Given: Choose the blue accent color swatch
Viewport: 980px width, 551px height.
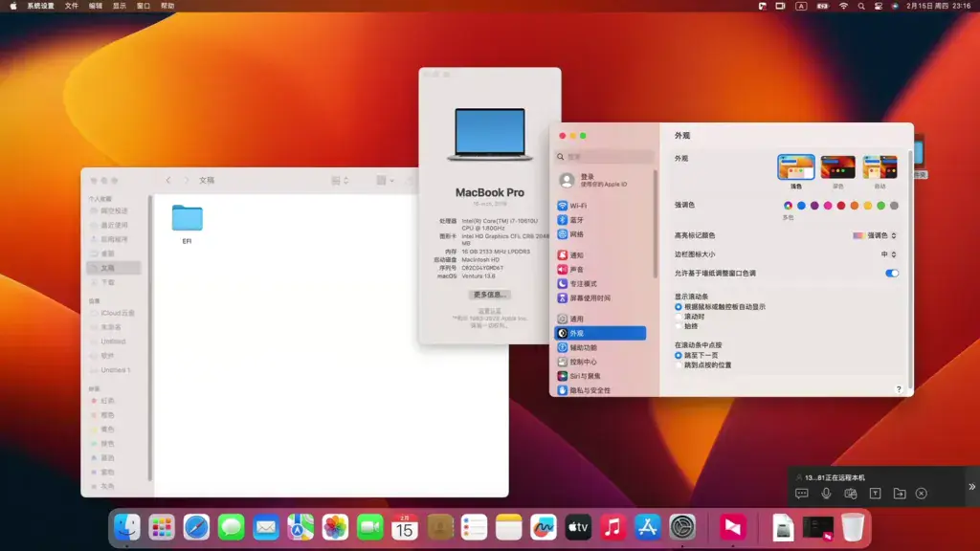Looking at the screenshot, I should click(x=801, y=206).
